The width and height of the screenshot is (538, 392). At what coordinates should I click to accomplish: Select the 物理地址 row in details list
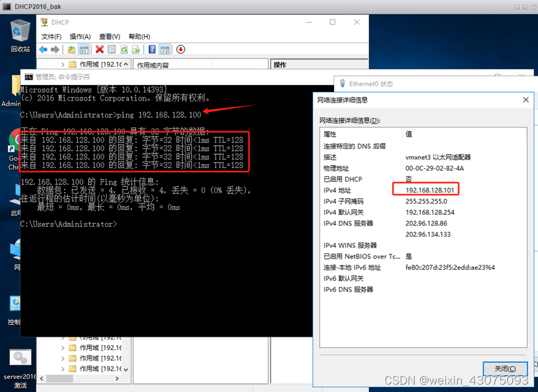point(423,168)
